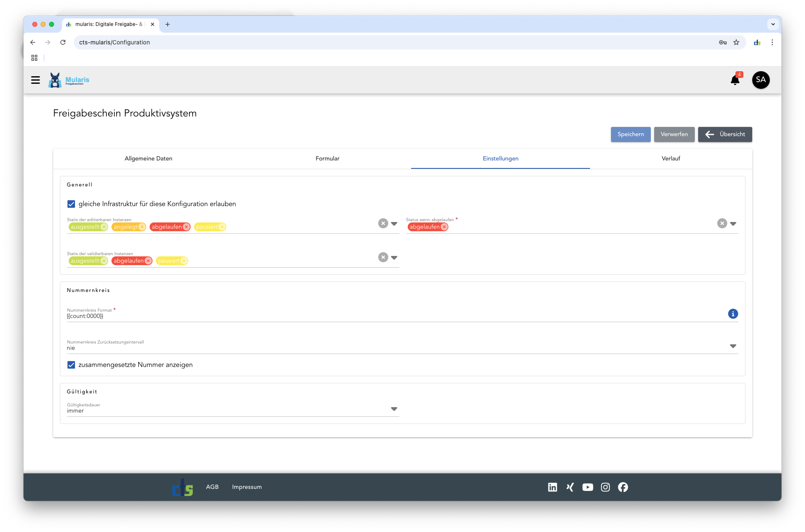The width and height of the screenshot is (805, 532).
Task: Click the Nummernkreis format info icon
Action: (x=733, y=314)
